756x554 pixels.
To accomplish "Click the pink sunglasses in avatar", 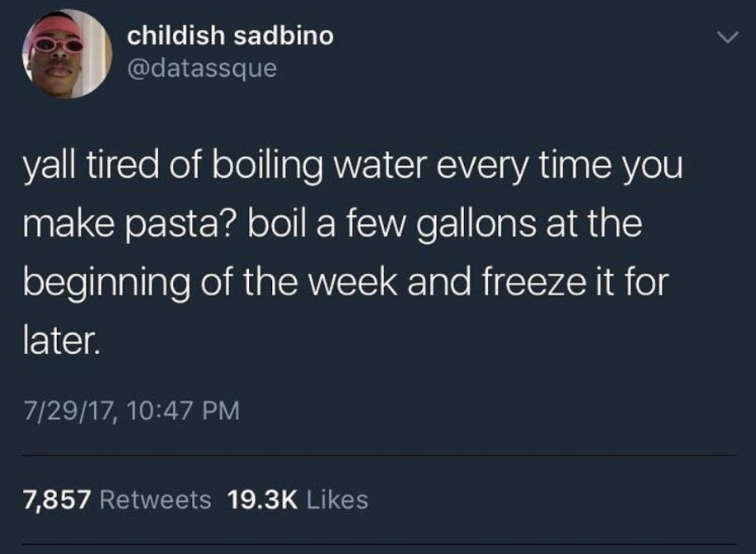I will 56,45.
